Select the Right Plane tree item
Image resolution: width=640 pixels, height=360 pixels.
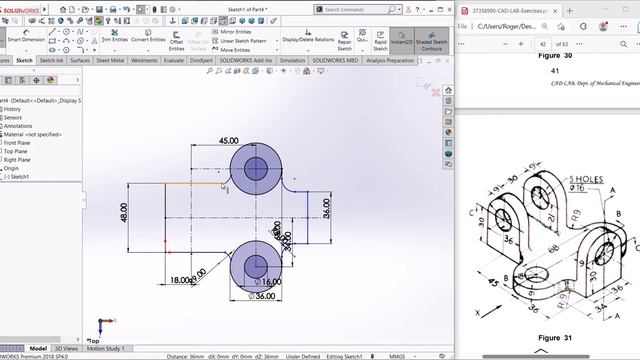(x=17, y=160)
